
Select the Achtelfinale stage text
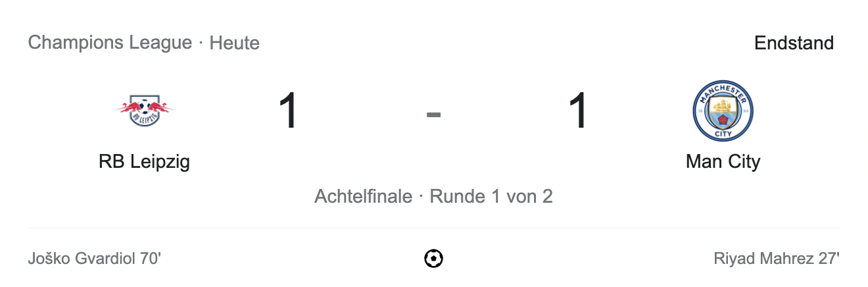tap(363, 196)
